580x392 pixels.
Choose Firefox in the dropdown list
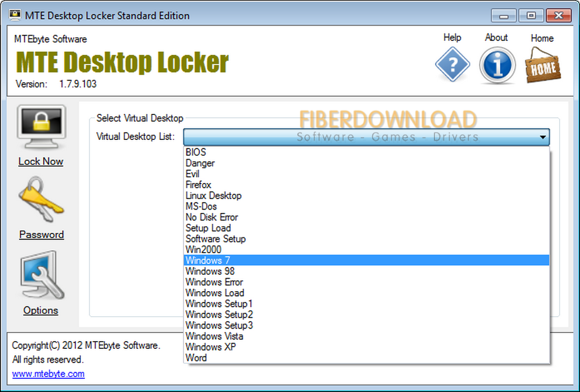pos(366,185)
